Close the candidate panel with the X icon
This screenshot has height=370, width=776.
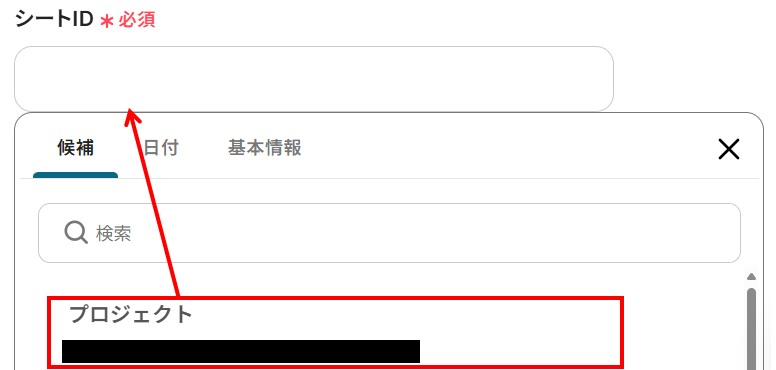coord(728,149)
